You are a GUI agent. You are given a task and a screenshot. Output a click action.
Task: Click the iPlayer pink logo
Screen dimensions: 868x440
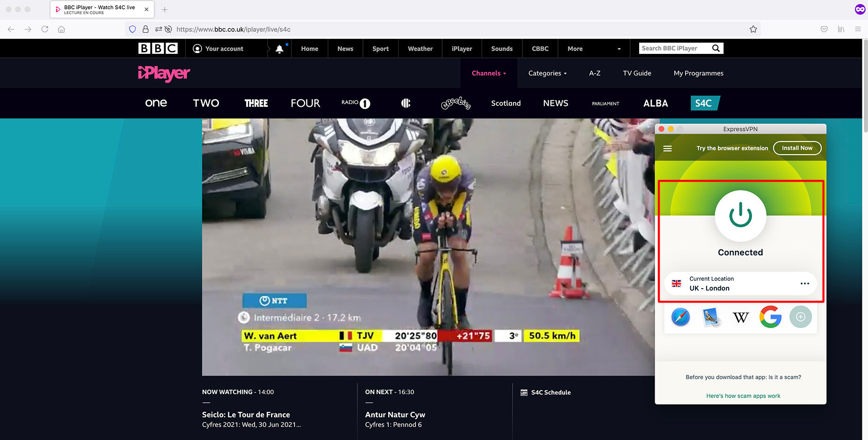[164, 74]
